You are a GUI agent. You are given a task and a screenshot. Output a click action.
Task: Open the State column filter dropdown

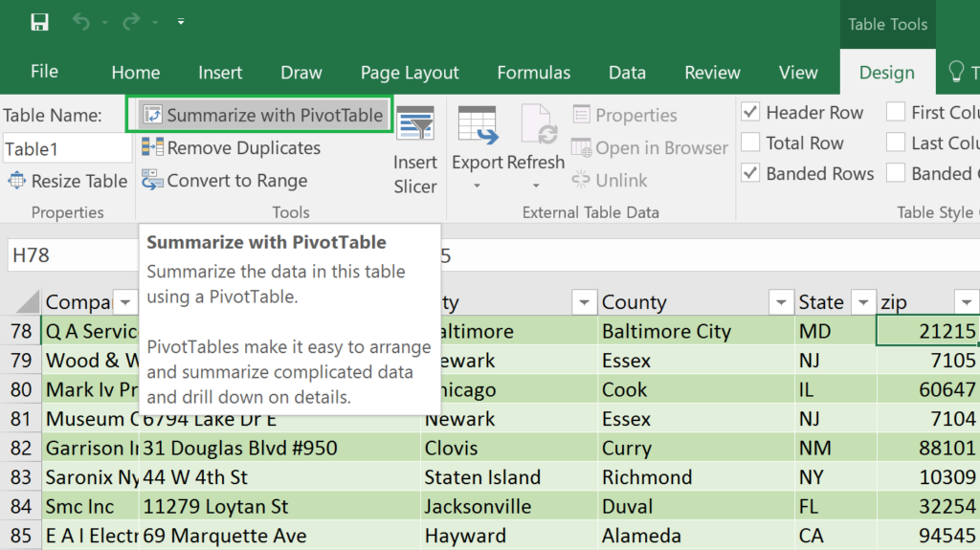[x=863, y=302]
